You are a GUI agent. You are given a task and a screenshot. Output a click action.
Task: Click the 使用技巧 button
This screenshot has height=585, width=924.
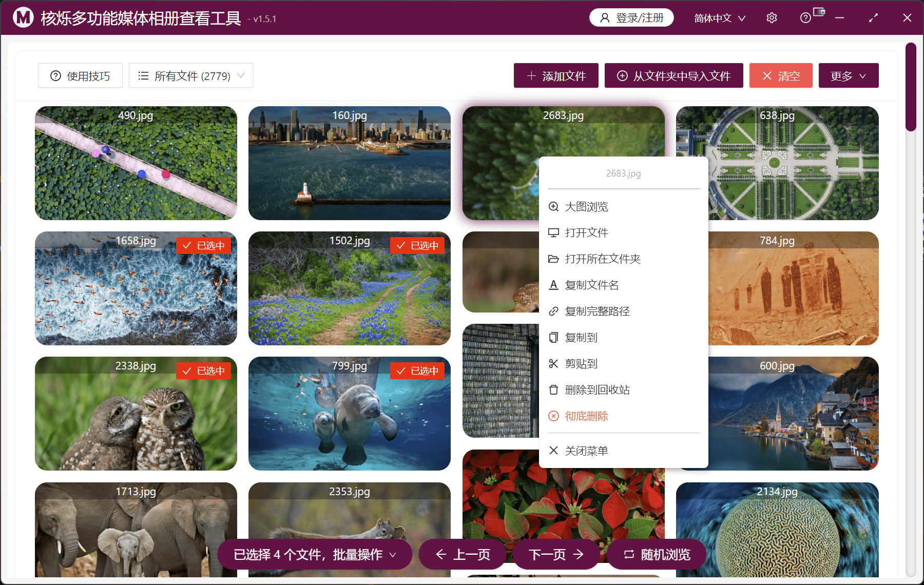pyautogui.click(x=80, y=76)
